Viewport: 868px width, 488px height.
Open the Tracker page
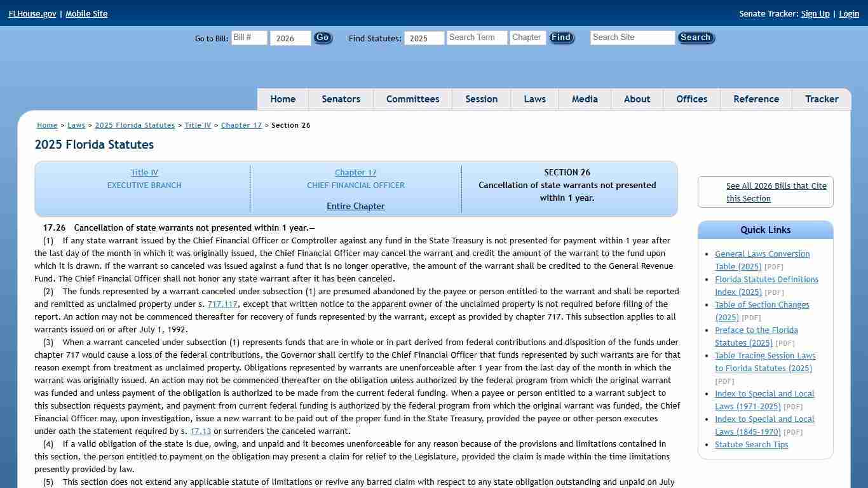pos(822,99)
